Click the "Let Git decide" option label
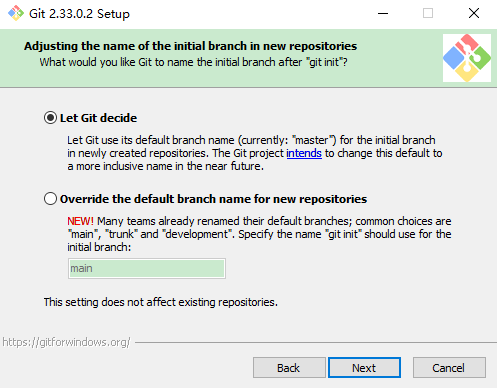Image resolution: width=497 pixels, height=388 pixels. (98, 118)
